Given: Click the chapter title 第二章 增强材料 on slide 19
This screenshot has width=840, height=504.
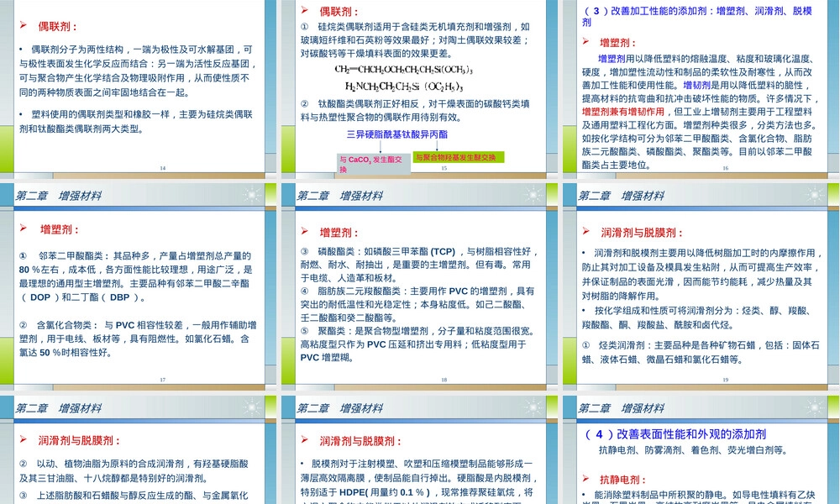Looking at the screenshot, I should tap(621, 196).
